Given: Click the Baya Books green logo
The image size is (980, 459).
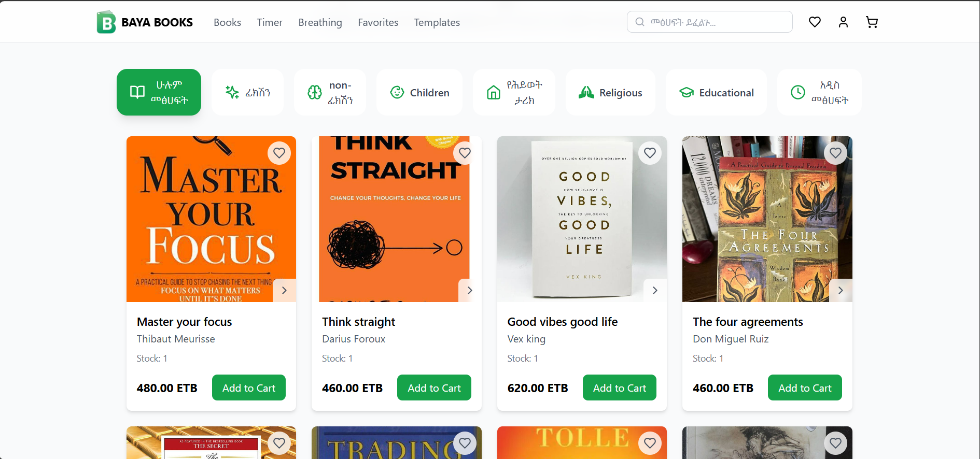Looking at the screenshot, I should pos(106,22).
